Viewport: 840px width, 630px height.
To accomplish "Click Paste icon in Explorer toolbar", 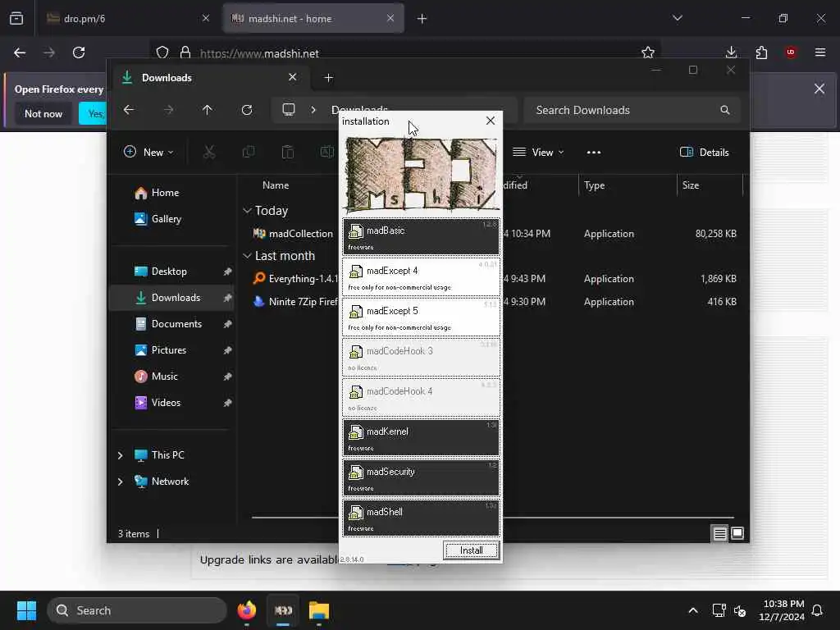I will click(288, 152).
